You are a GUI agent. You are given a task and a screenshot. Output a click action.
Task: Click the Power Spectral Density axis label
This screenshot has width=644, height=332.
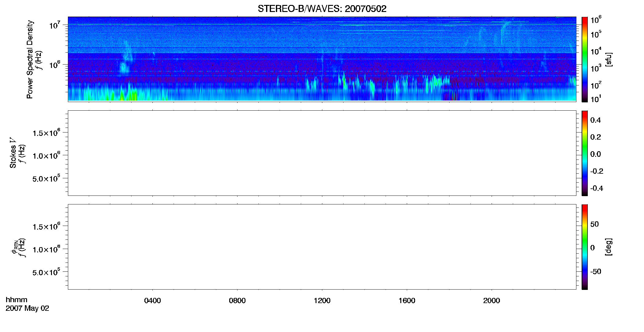(30, 59)
